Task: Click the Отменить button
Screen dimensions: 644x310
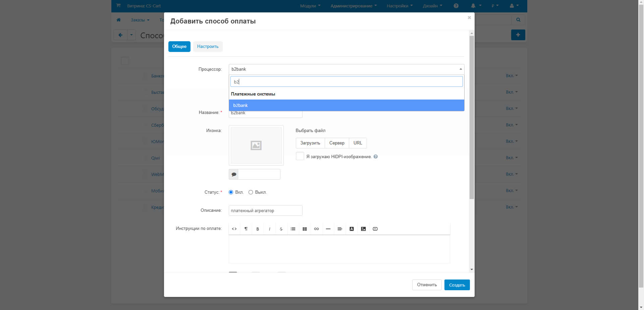Action: coord(427,285)
